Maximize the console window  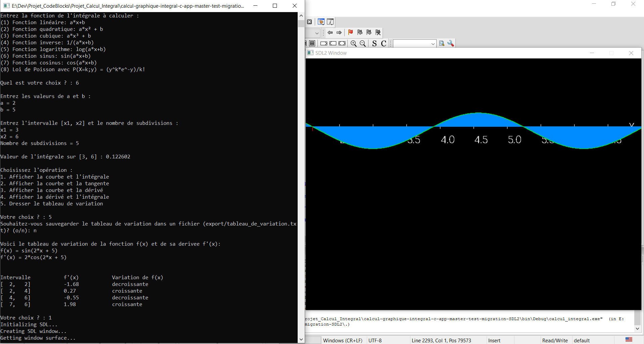coord(275,6)
